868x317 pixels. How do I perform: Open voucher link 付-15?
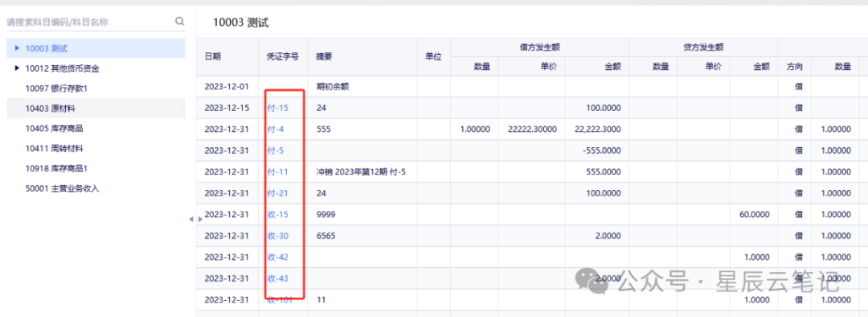(x=277, y=108)
